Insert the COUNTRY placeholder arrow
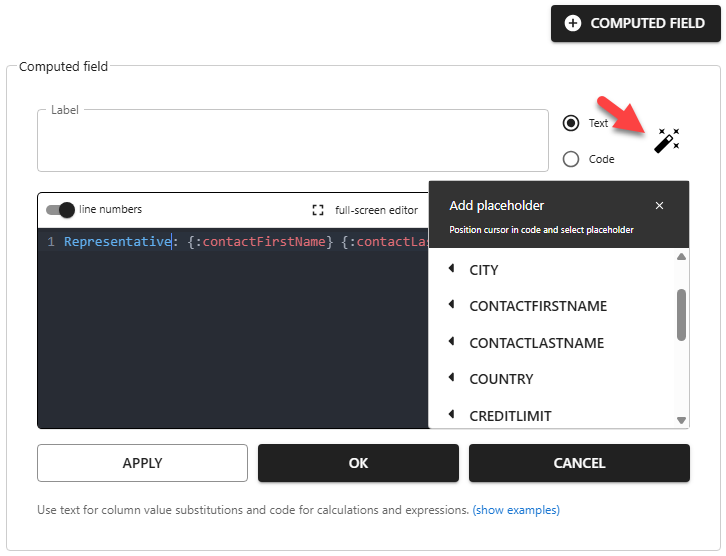Screen dimensions: 726x556 tap(451, 377)
